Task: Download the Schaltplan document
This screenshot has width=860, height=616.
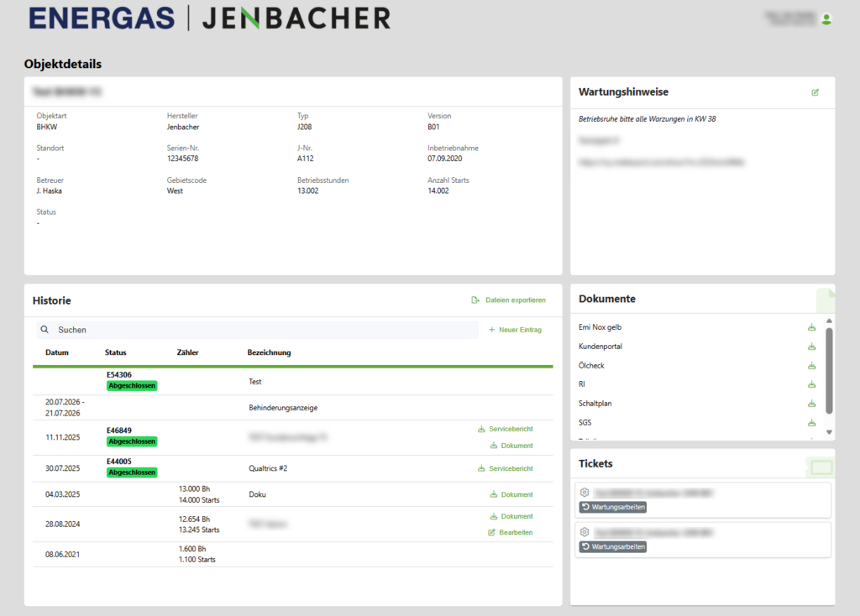Action: coord(812,404)
